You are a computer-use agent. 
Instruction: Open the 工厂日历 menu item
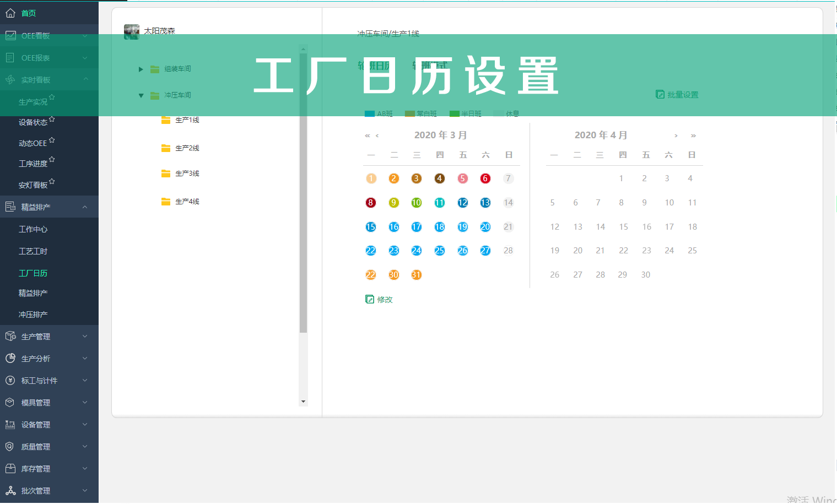click(x=33, y=273)
